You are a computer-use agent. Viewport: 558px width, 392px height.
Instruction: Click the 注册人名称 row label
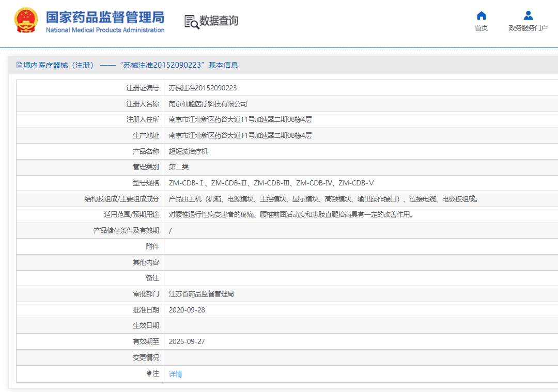143,104
